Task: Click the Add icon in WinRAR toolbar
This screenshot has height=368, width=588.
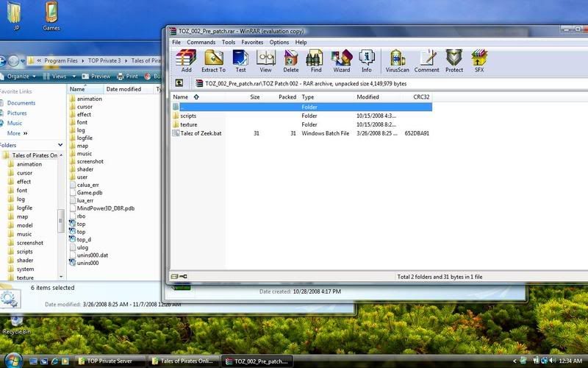Action: 187,60
